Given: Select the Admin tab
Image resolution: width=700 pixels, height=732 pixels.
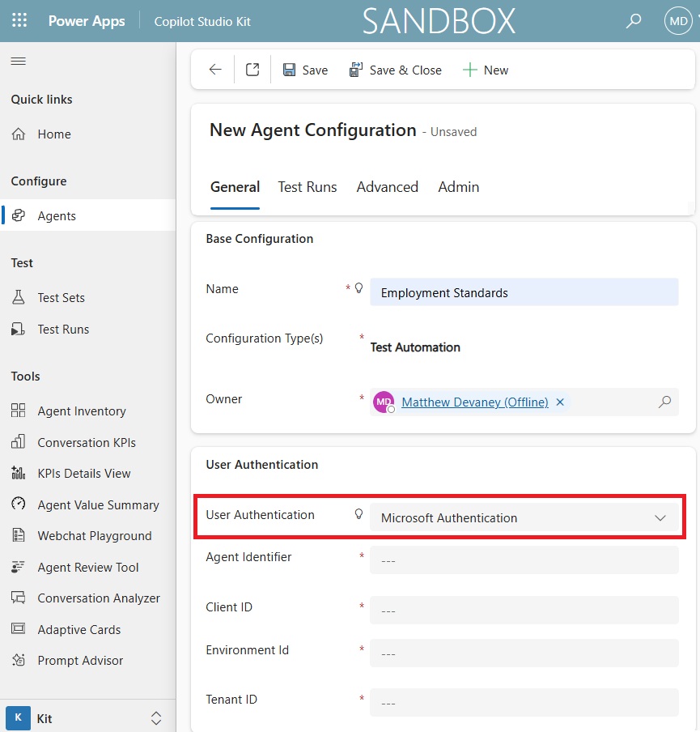Looking at the screenshot, I should pyautogui.click(x=459, y=187).
